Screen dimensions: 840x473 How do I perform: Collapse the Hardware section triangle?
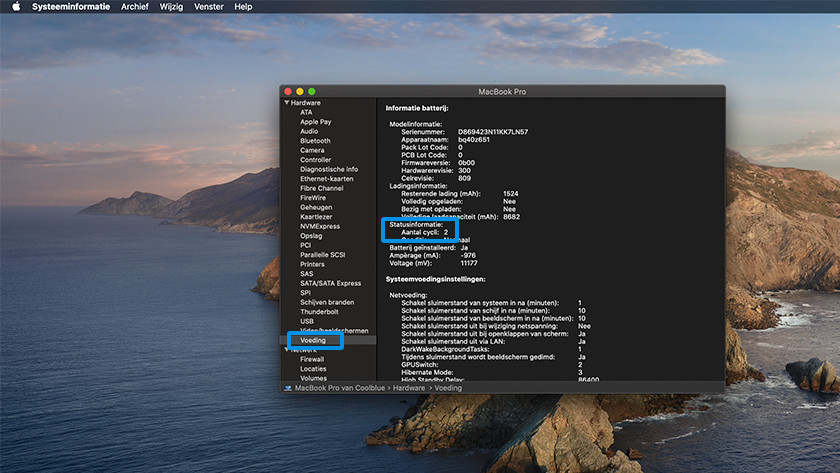point(286,102)
